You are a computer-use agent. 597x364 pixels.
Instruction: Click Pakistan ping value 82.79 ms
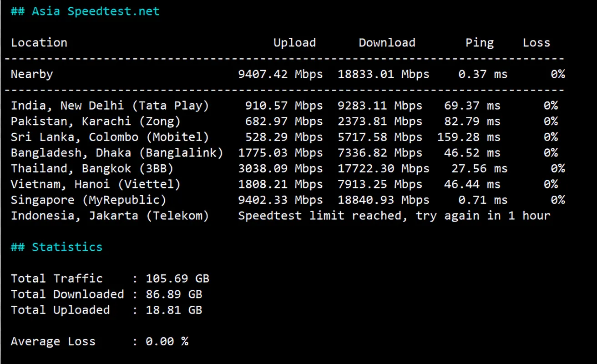pyautogui.click(x=472, y=121)
